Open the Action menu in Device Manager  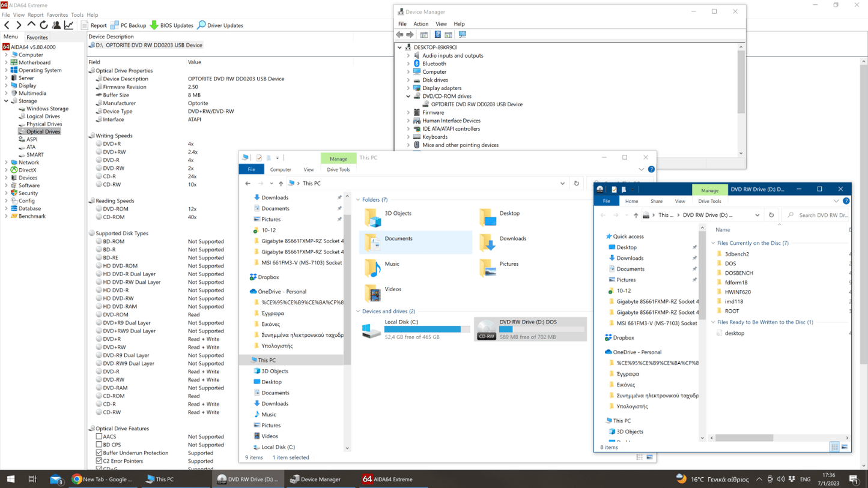(x=420, y=24)
